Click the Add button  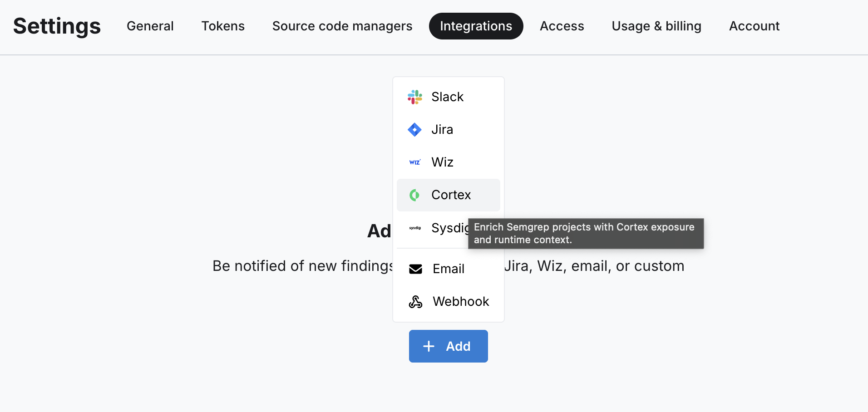click(x=448, y=346)
